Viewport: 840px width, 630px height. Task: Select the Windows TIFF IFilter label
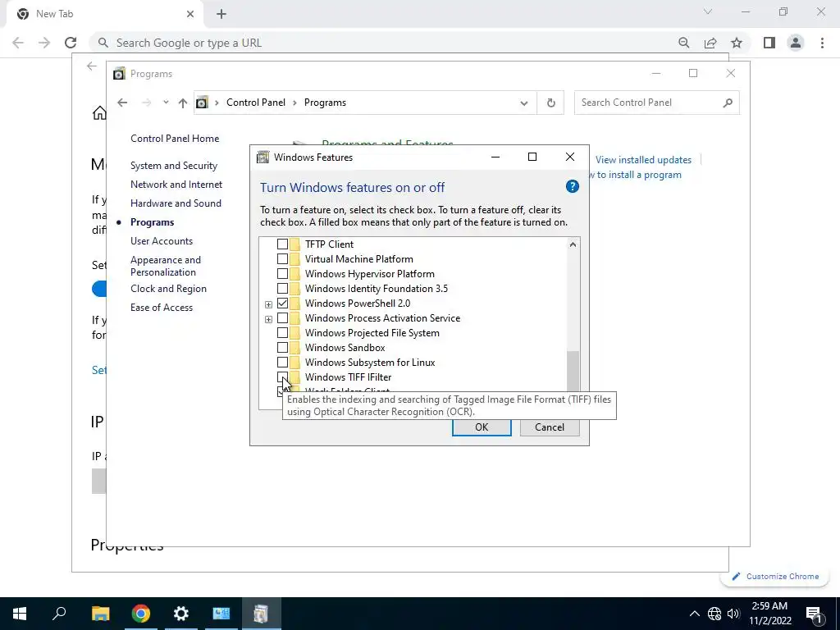click(348, 377)
